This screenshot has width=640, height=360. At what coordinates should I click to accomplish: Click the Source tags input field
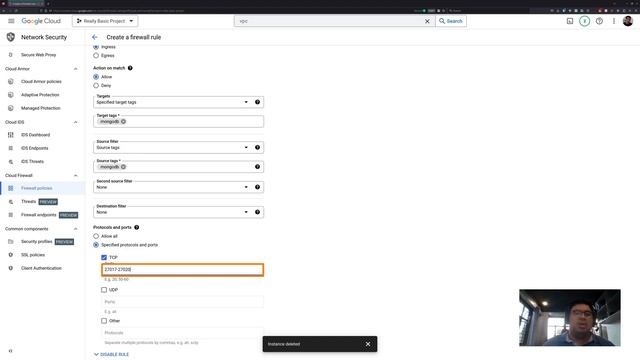pos(178,167)
